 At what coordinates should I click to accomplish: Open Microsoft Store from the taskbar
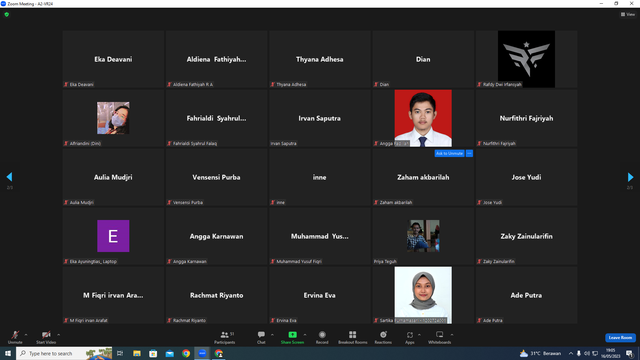click(x=153, y=353)
